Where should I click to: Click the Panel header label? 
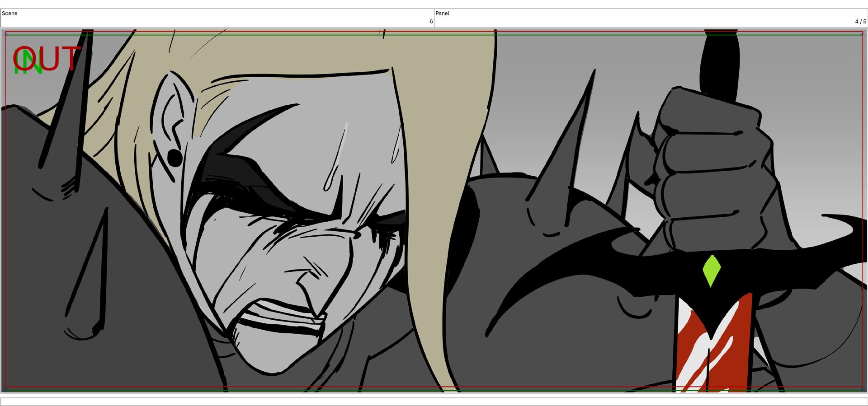[x=443, y=13]
